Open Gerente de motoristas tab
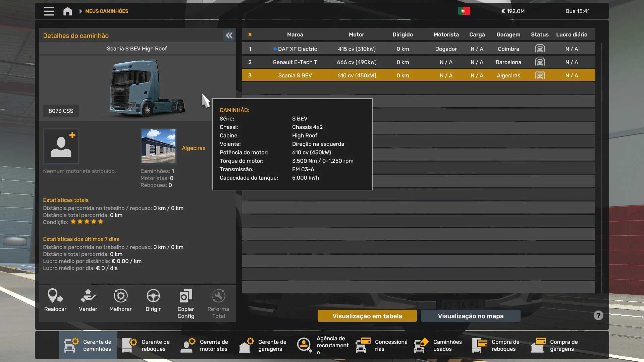This screenshot has height=362, width=644. coord(205,345)
